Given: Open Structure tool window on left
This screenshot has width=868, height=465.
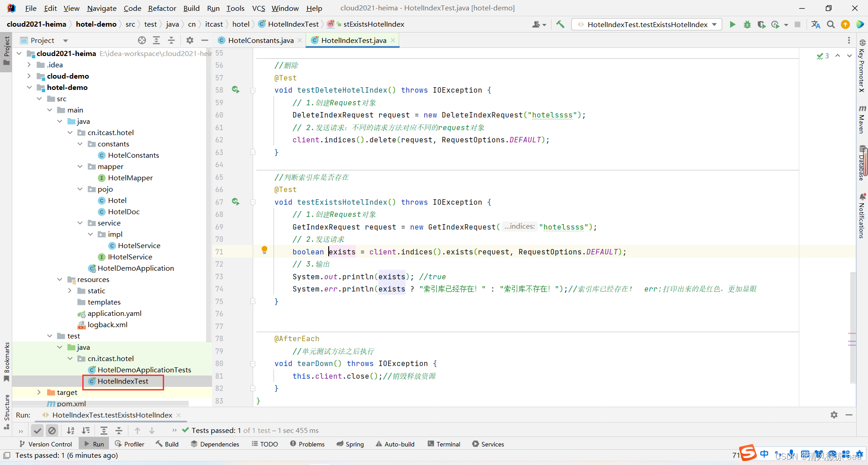Looking at the screenshot, I should tap(7, 412).
